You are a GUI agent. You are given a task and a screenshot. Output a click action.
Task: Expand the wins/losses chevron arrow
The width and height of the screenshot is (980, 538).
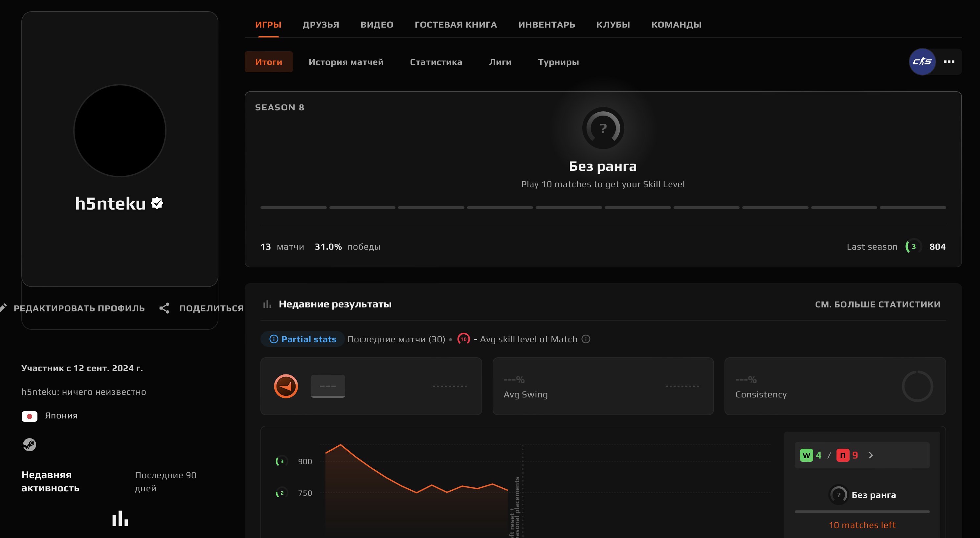pyautogui.click(x=871, y=456)
